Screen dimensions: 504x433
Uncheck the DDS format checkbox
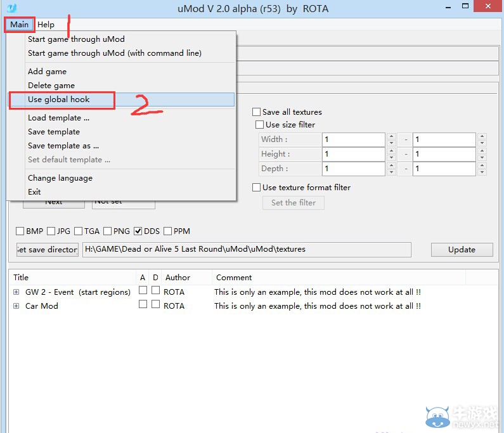tap(138, 231)
